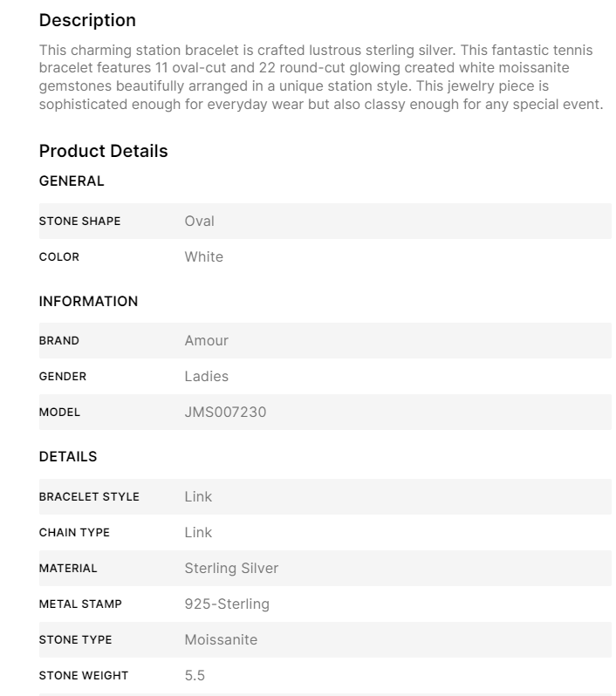Click the STONE TYPE label
Viewport: 616px width, 696px height.
pos(75,640)
